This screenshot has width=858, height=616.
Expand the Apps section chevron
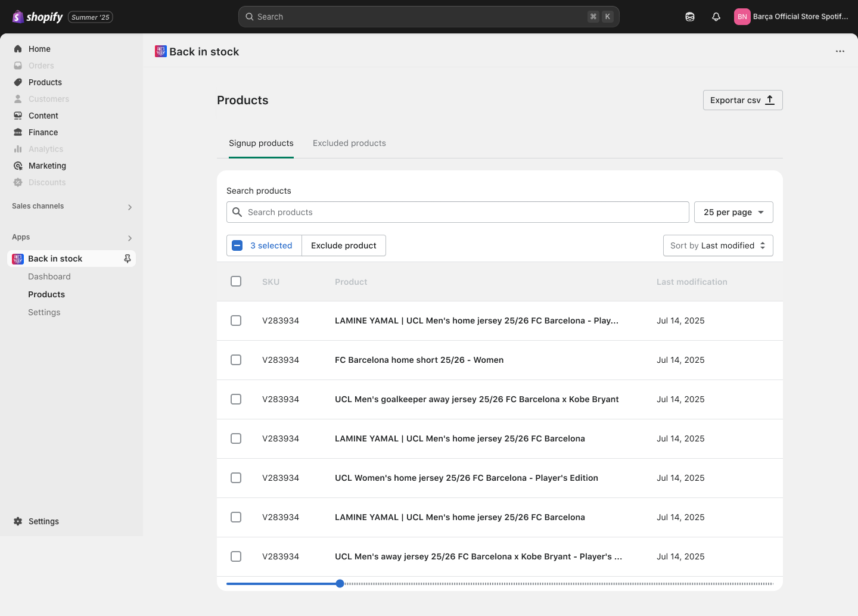[x=130, y=238]
